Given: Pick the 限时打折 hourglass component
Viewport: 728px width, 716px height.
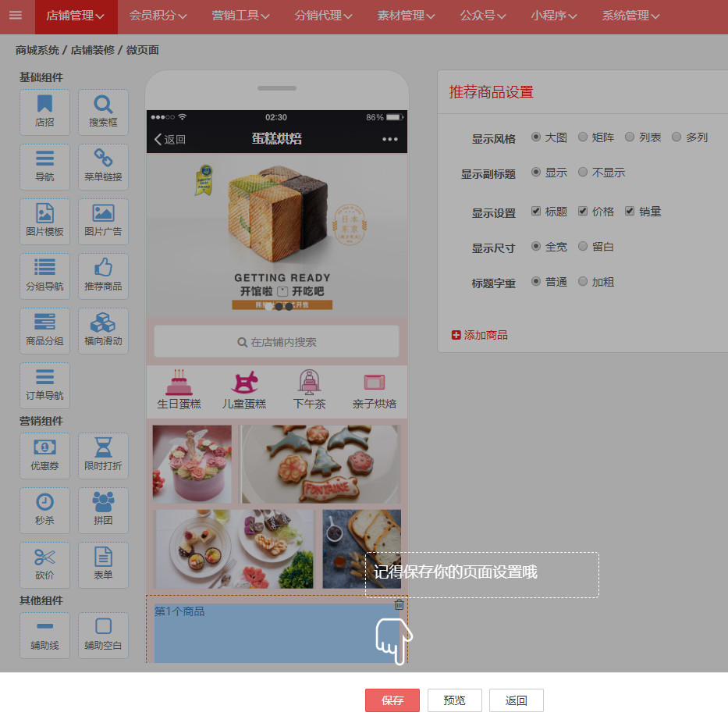Looking at the screenshot, I should click(x=103, y=455).
